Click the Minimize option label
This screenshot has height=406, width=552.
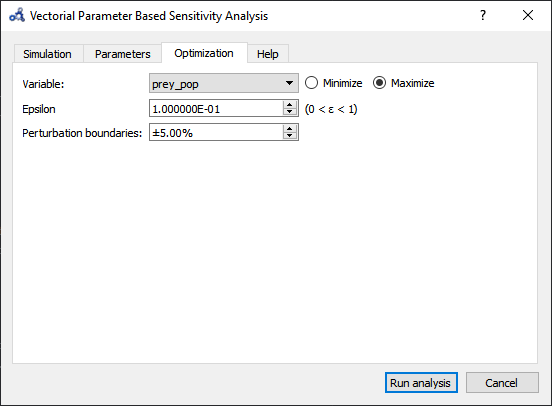coord(343,83)
